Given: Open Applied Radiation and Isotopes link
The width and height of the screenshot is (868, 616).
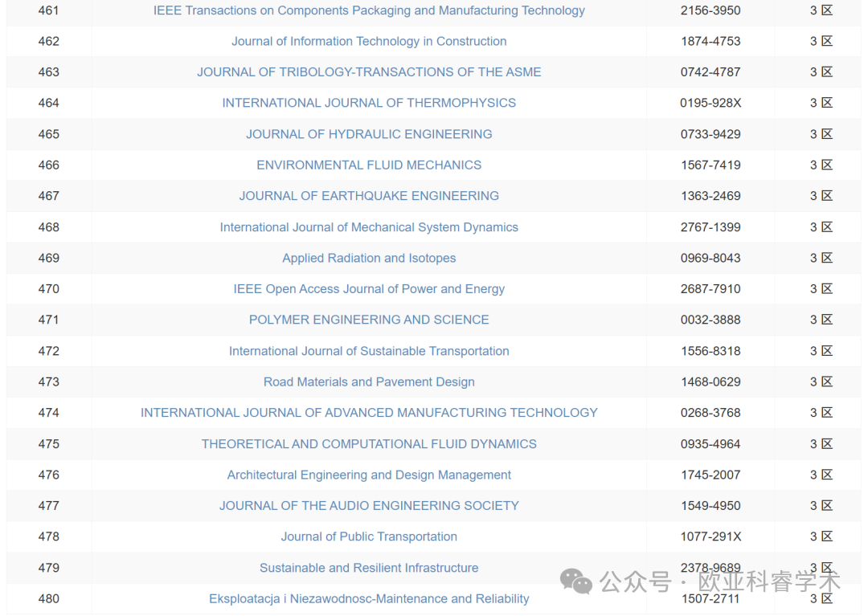Looking at the screenshot, I should [x=369, y=259].
